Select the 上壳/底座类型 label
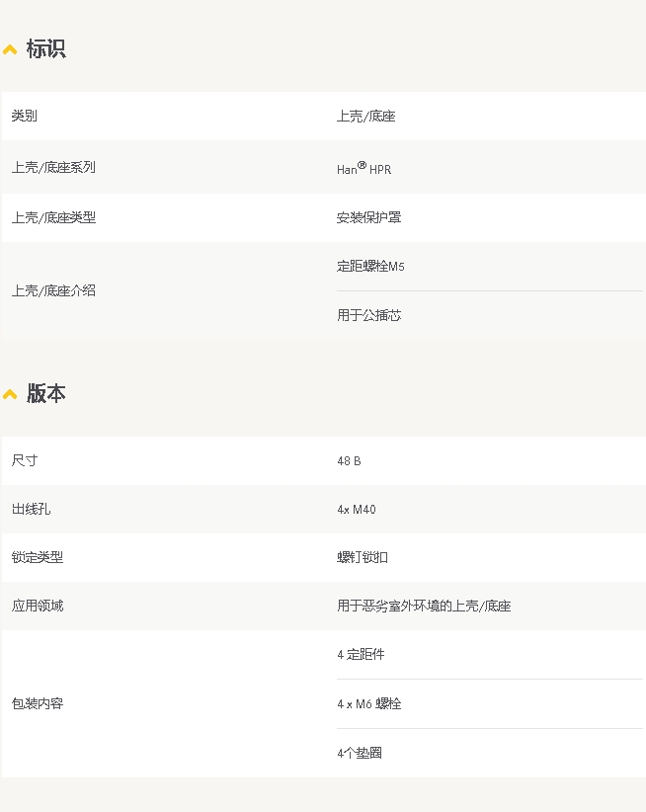 (x=53, y=217)
